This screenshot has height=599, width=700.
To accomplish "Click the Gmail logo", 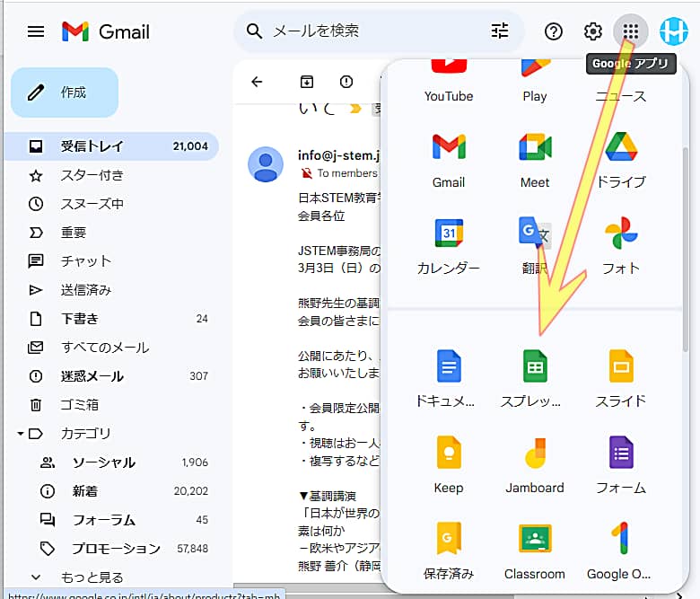I will [x=105, y=31].
